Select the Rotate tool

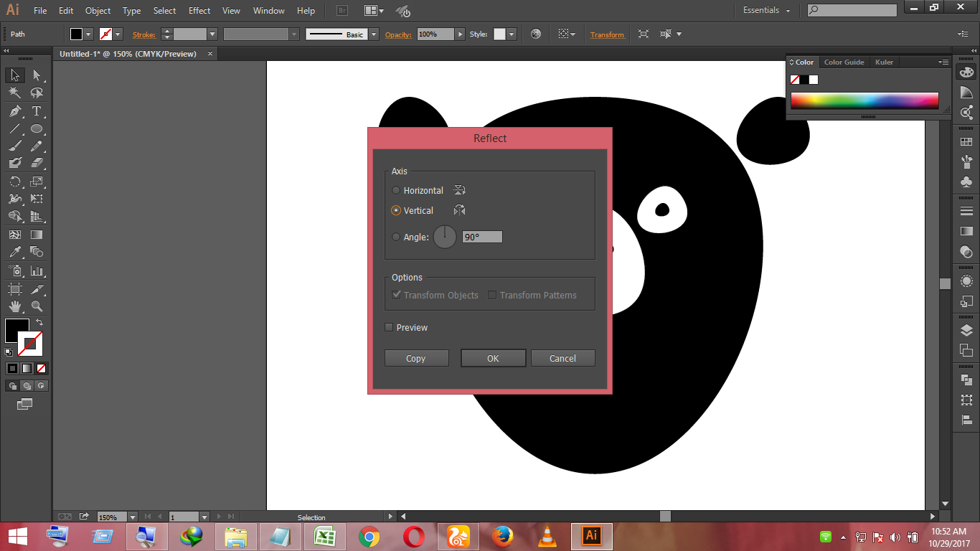15,182
